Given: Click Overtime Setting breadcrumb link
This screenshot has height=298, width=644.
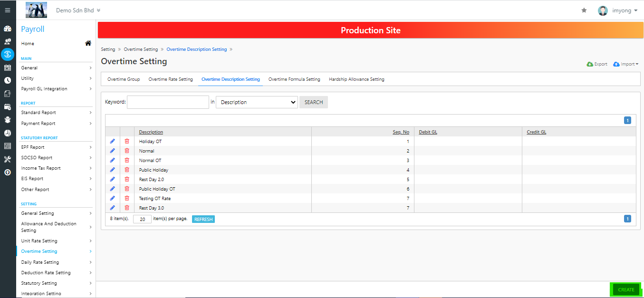Looking at the screenshot, I should 141,49.
